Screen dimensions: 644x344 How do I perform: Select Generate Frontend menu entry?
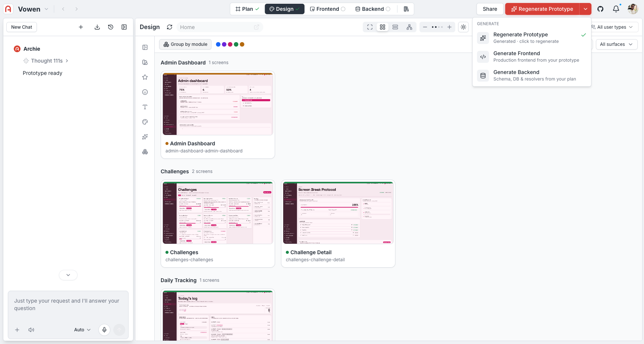tap(532, 57)
